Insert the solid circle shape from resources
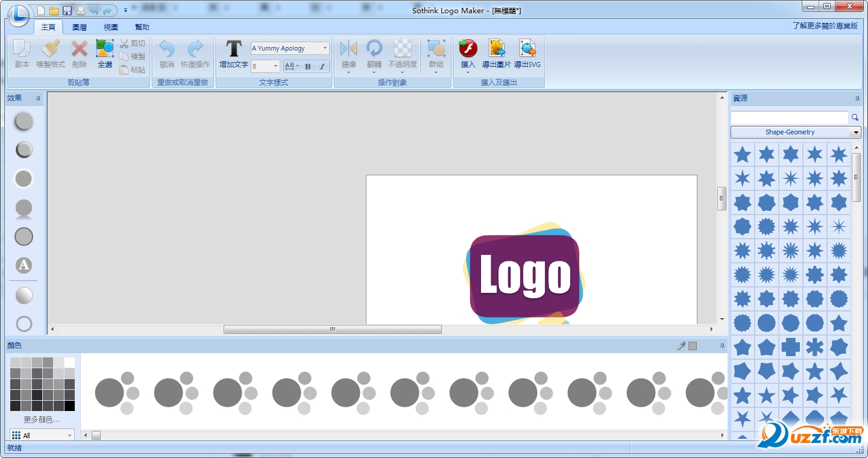The width and height of the screenshot is (868, 458). coord(766,323)
